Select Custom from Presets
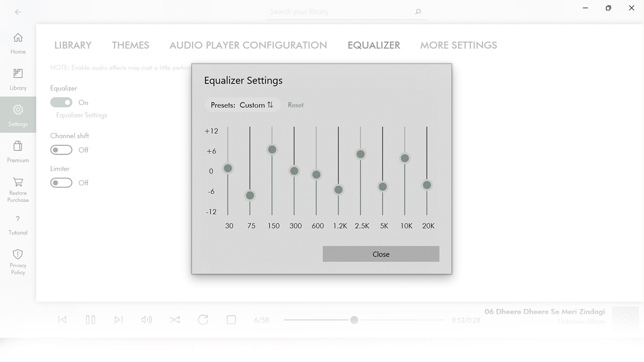The image size is (644, 362). [253, 105]
